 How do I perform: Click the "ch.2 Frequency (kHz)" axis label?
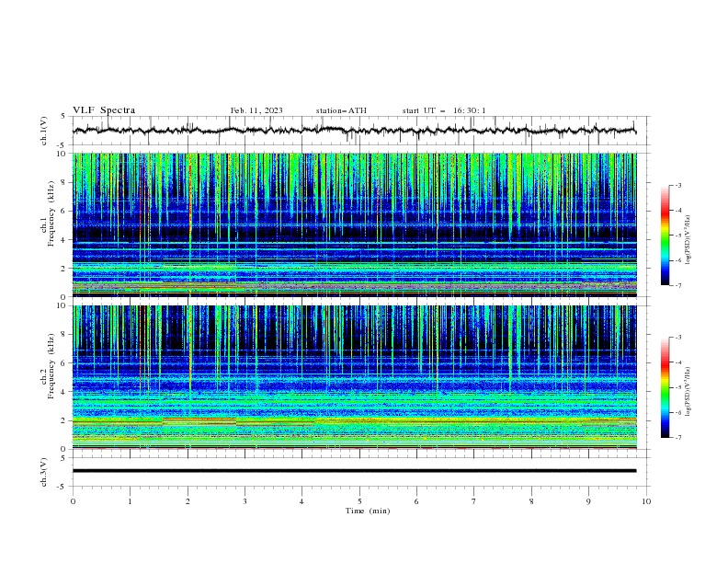48,366
